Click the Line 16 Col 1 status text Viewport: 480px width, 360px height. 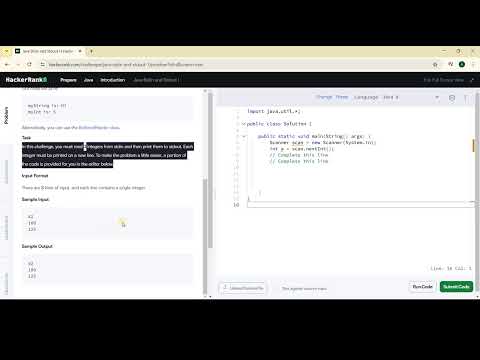451,268
